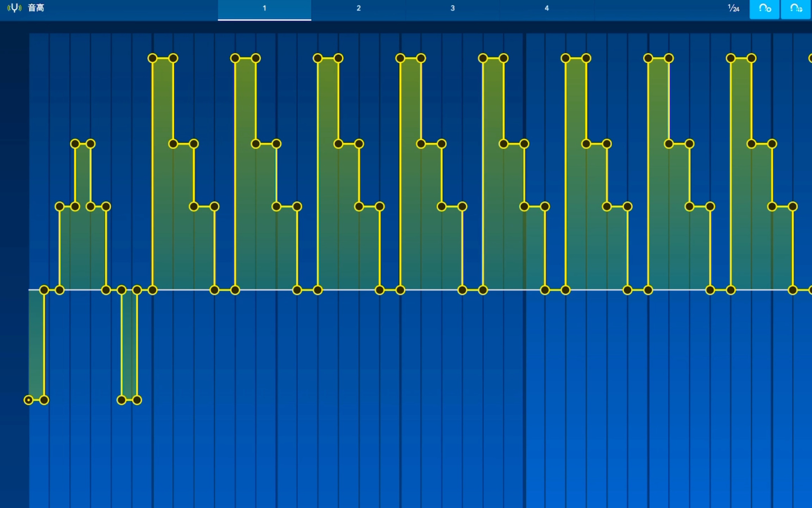
Task: Click the tuning fork pitch icon
Action: [14, 8]
